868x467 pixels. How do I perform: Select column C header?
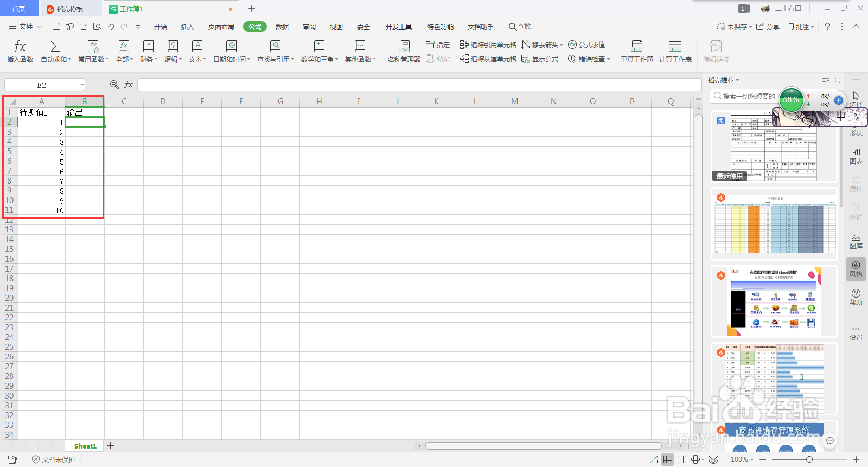pyautogui.click(x=124, y=102)
